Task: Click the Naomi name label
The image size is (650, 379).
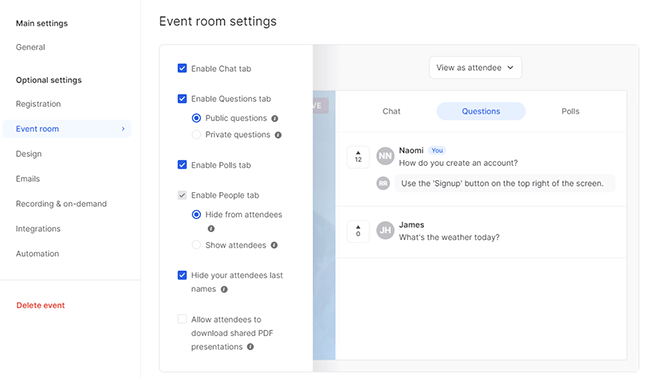Action: pyautogui.click(x=411, y=151)
